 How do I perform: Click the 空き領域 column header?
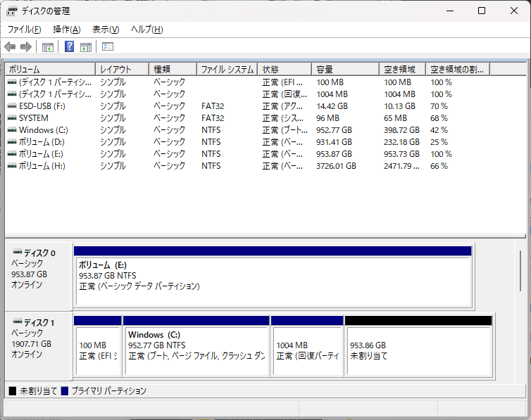coord(403,70)
